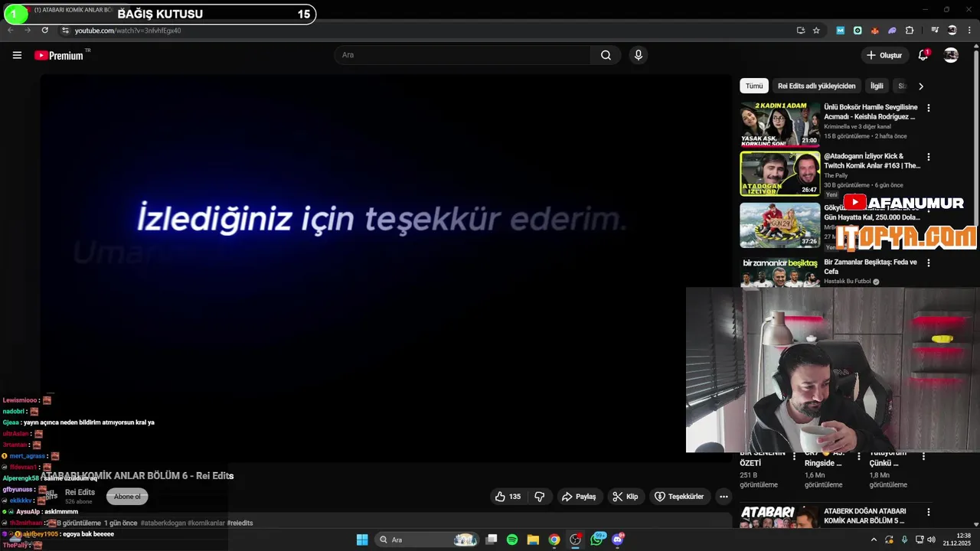Click the Chrome address bar URL
This screenshot has height=551, width=980.
(x=128, y=31)
